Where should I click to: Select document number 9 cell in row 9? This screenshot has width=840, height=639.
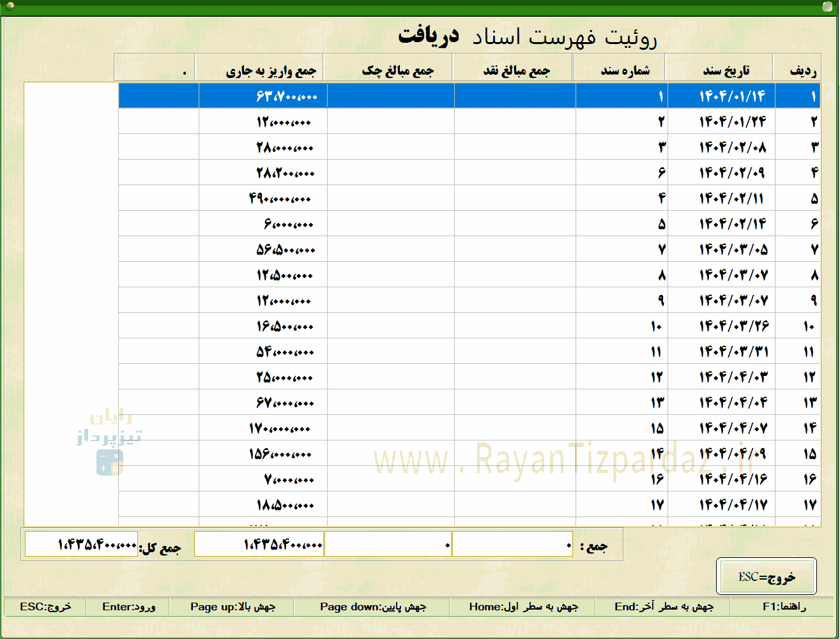[622, 300]
